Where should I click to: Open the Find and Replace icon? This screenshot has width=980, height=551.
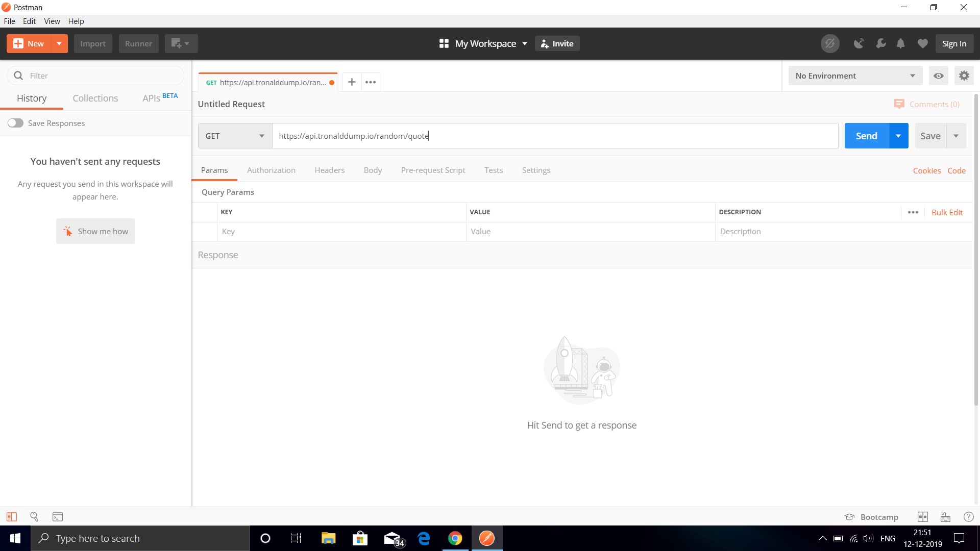34,517
